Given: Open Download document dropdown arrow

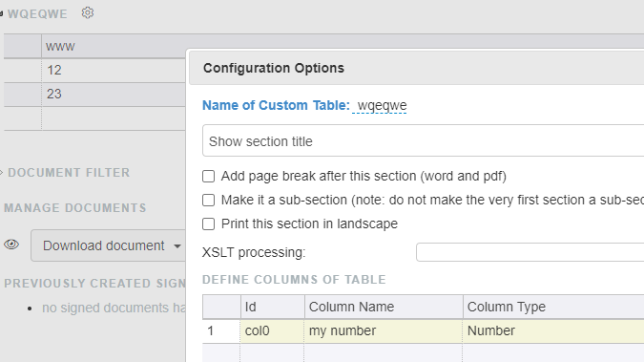Looking at the screenshot, I should (177, 246).
